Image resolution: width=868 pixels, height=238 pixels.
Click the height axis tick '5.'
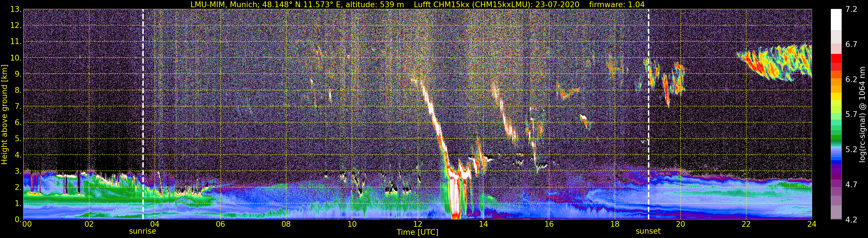click(18, 139)
